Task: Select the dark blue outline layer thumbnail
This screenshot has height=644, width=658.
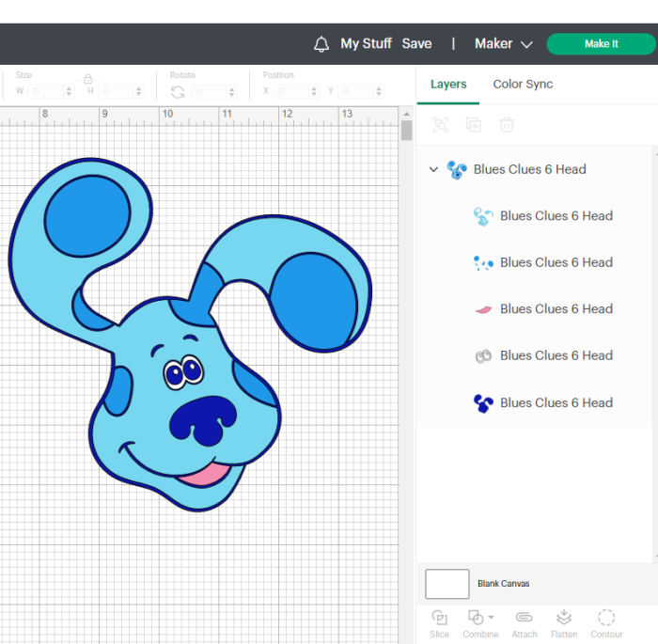Action: (x=483, y=403)
